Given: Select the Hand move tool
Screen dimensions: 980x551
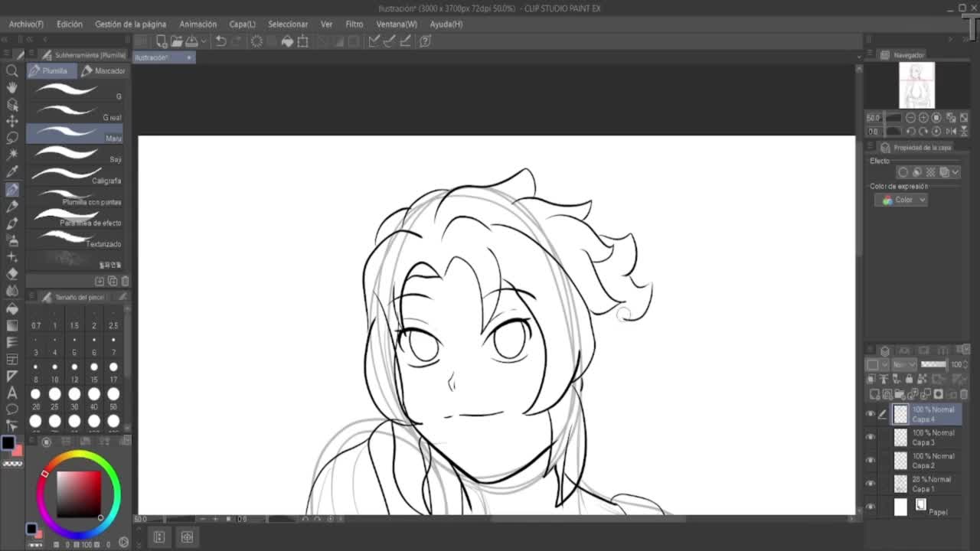Looking at the screenshot, I should [x=12, y=87].
